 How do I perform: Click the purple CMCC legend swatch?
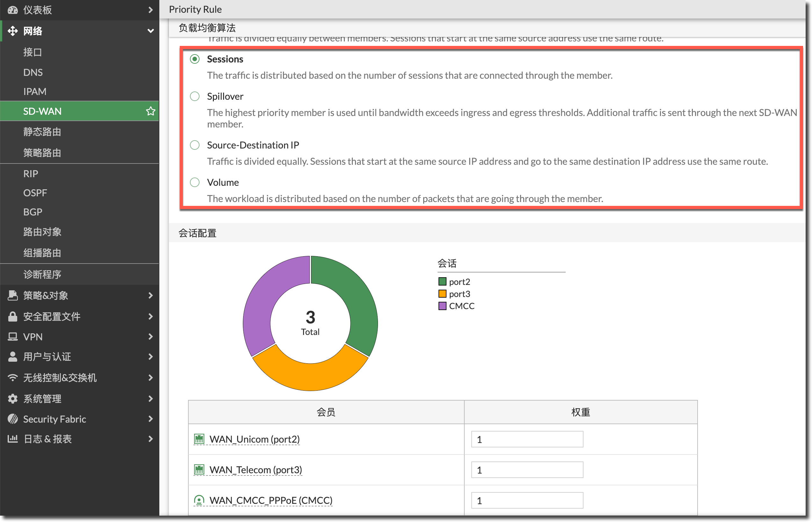(x=442, y=306)
